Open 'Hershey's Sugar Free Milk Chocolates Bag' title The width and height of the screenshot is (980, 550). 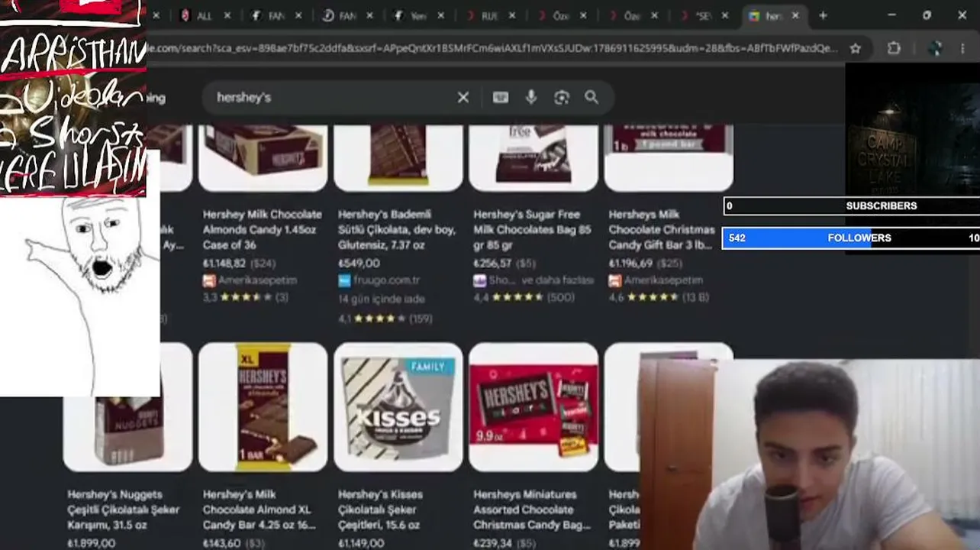[532, 230]
